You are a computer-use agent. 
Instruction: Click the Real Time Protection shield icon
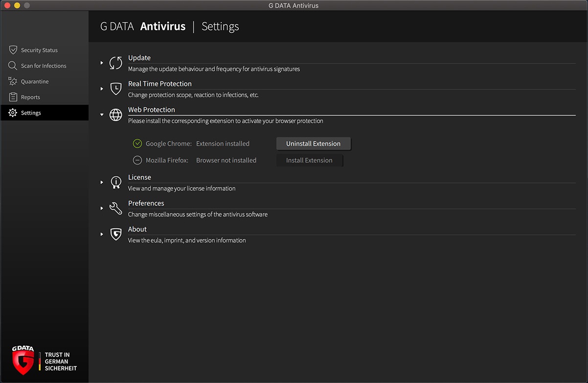point(116,89)
